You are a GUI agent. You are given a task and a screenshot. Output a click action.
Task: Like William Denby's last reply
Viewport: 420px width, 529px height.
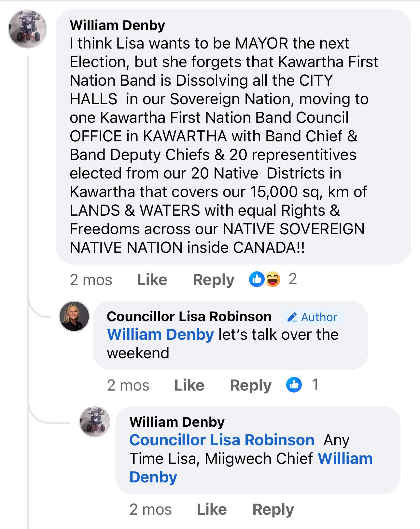[212, 509]
